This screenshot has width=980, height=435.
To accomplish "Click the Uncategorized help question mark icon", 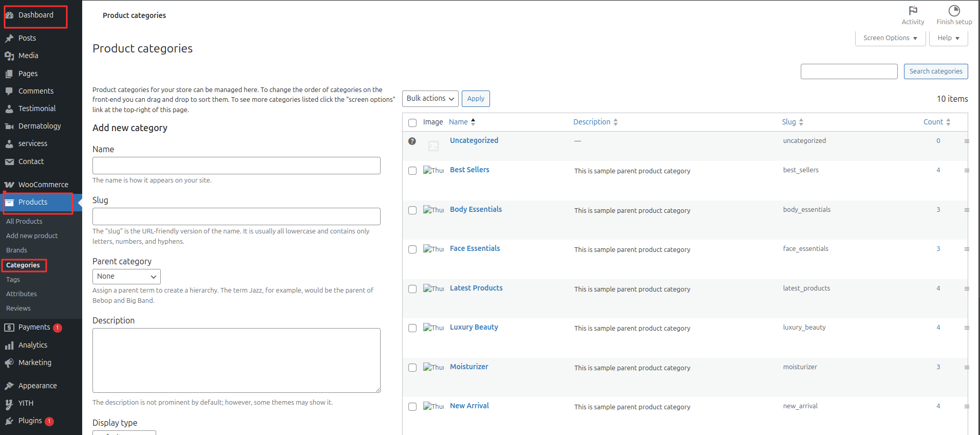I will pos(412,141).
